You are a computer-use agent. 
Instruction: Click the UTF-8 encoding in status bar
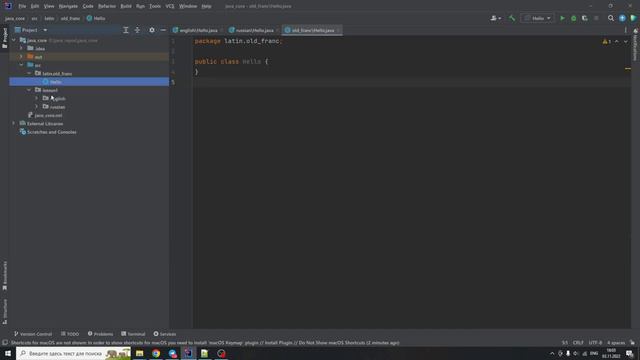(x=595, y=343)
